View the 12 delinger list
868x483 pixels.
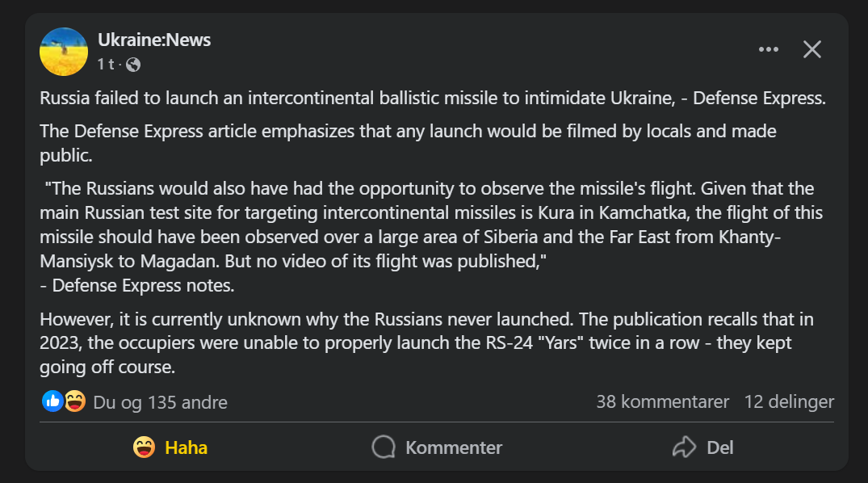(789, 401)
